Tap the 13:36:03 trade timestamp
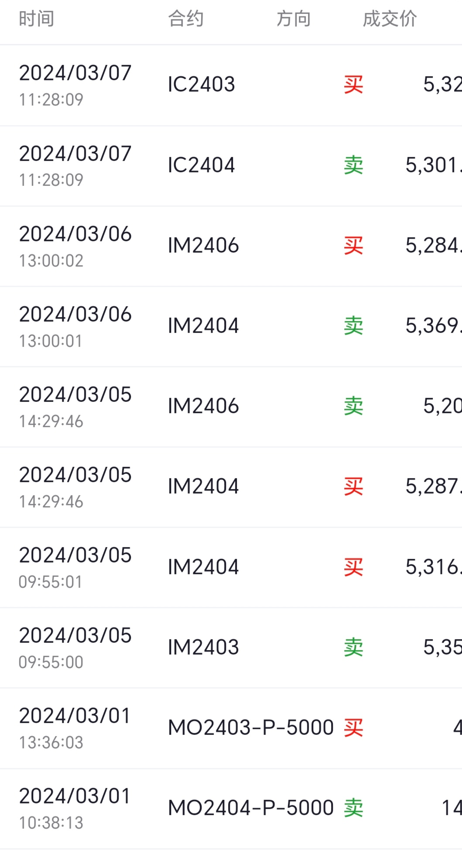 51,743
